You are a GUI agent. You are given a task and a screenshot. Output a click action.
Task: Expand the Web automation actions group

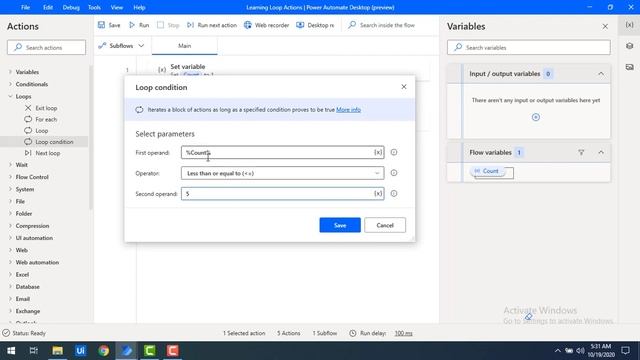click(37, 262)
